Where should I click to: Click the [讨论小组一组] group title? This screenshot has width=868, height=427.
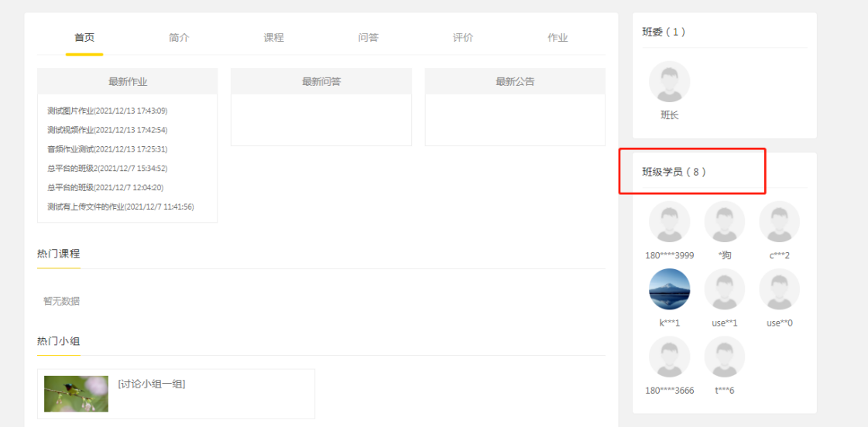152,384
